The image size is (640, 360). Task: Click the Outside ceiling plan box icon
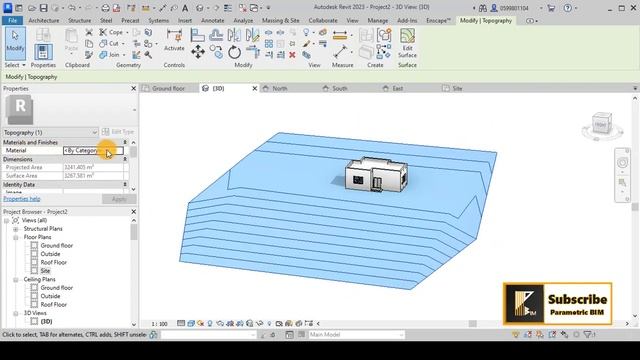click(34, 296)
